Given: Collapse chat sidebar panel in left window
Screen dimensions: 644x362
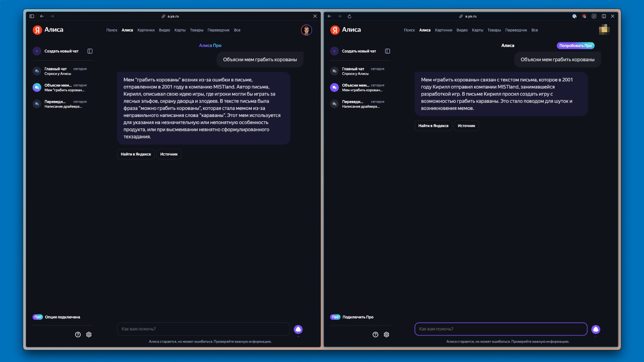Looking at the screenshot, I should [90, 51].
